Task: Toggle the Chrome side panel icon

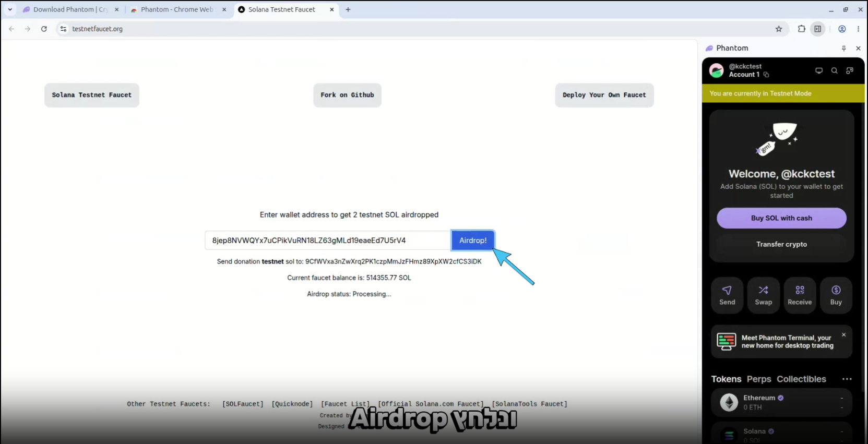Action: click(x=818, y=29)
